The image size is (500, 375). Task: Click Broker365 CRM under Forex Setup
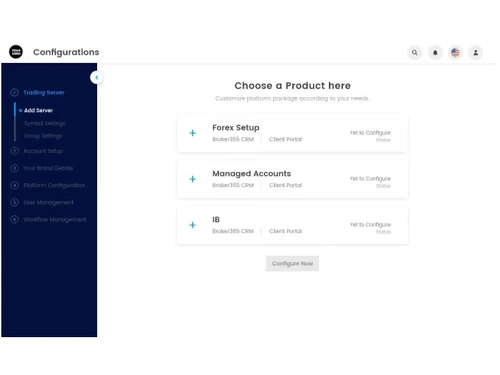pyautogui.click(x=233, y=139)
